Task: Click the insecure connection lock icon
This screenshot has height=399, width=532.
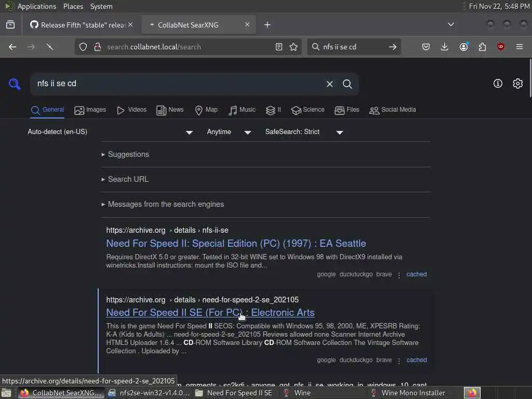Action: [98, 47]
